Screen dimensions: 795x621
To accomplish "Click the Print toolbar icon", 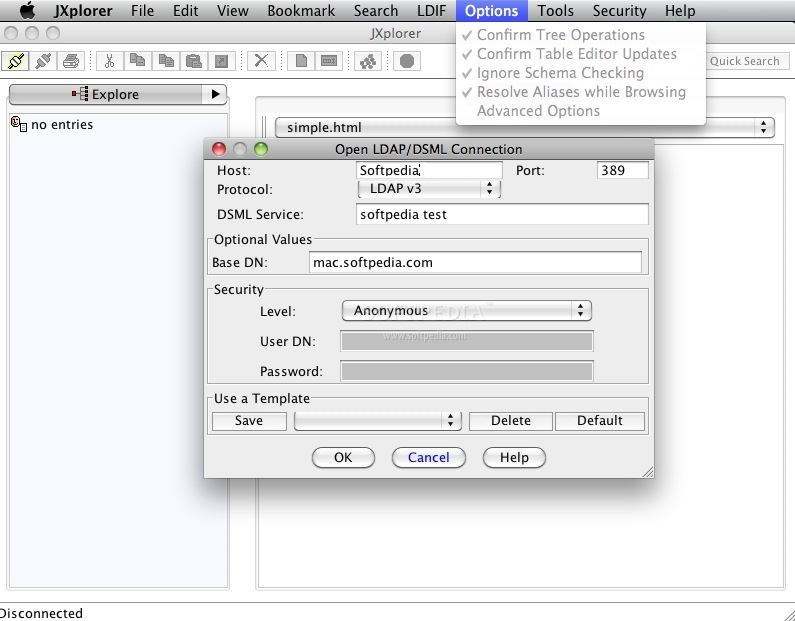I will (71, 61).
